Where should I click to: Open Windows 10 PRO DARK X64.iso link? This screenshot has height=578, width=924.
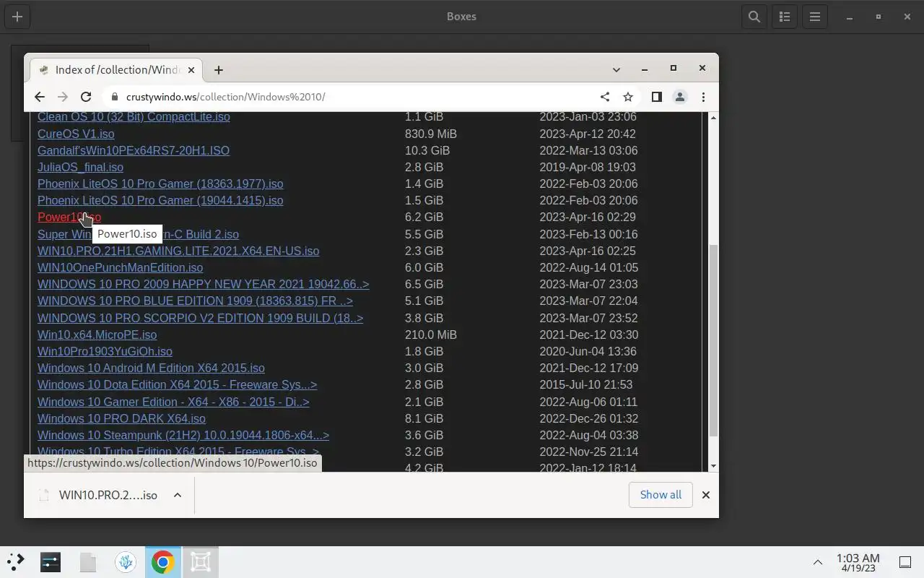[121, 418]
